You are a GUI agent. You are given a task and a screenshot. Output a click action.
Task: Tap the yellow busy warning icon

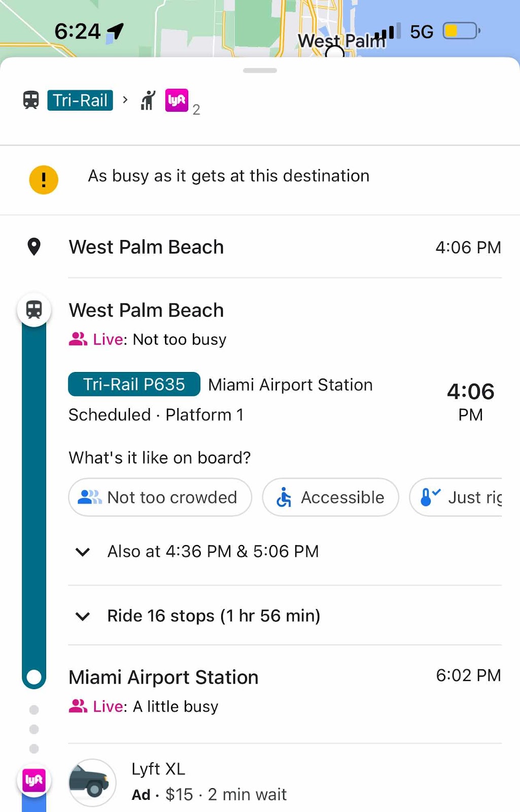pyautogui.click(x=44, y=180)
